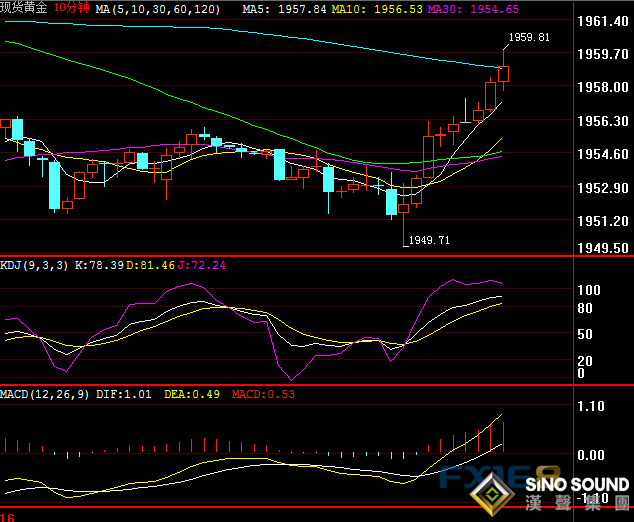Open the KDJ(9,3,3) indicator parameters
Viewport: 634px width, 522px height.
pyautogui.click(x=36, y=265)
